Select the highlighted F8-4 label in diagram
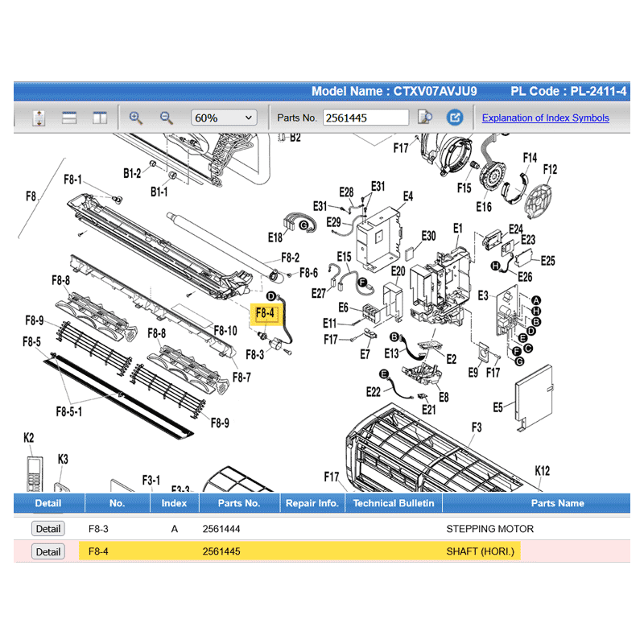Image resolution: width=644 pixels, height=644 pixels. click(x=266, y=314)
